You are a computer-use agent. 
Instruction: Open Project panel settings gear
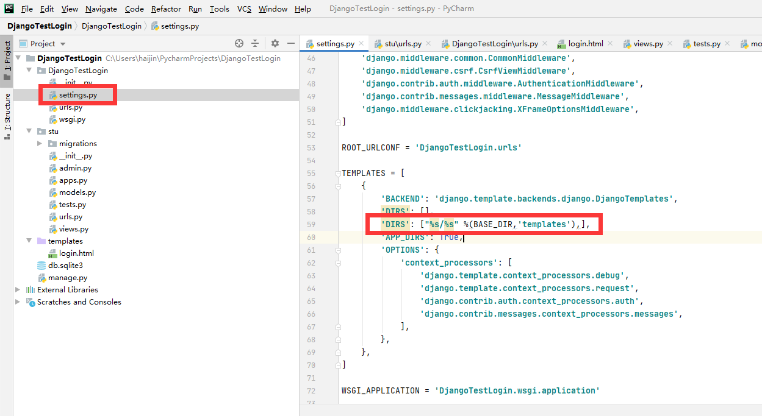[275, 43]
